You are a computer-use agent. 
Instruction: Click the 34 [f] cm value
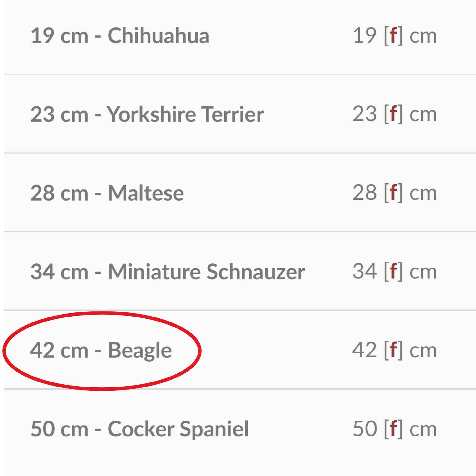click(x=395, y=272)
